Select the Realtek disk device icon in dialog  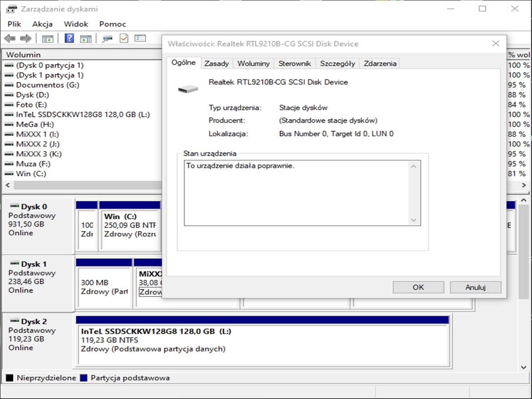point(188,89)
